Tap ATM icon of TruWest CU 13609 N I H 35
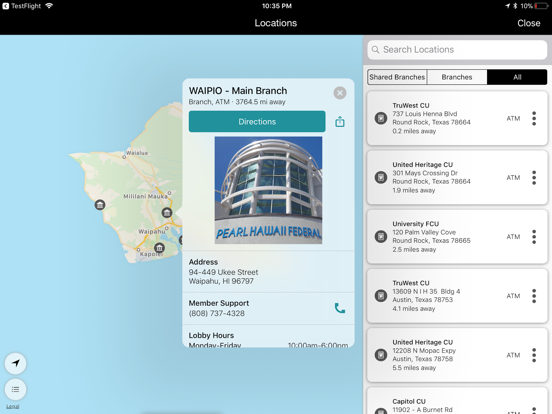The image size is (552, 414). 381,295
